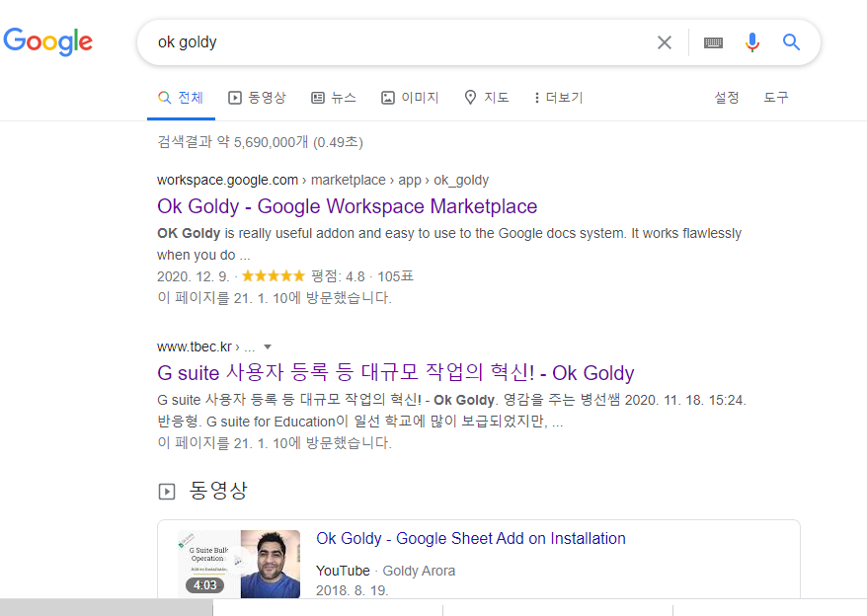
Task: Switch to the 이미지 tab
Action: [410, 98]
